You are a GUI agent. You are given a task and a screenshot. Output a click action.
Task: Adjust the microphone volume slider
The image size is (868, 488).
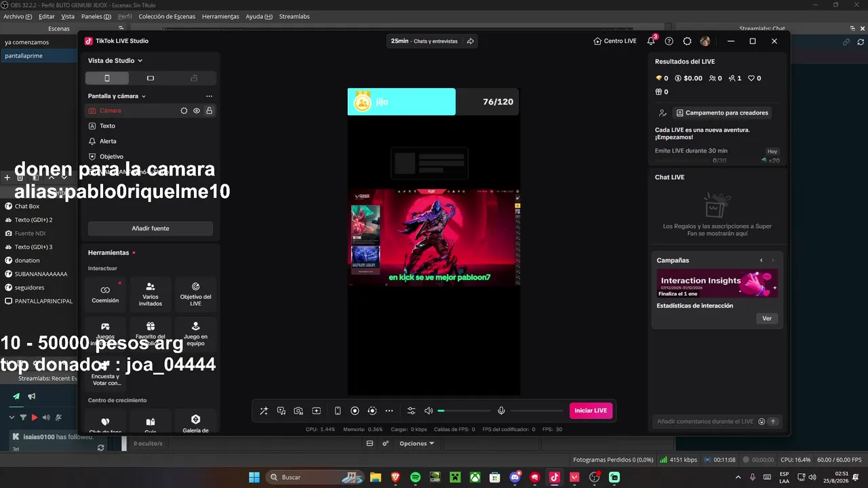pyautogui.click(x=537, y=411)
